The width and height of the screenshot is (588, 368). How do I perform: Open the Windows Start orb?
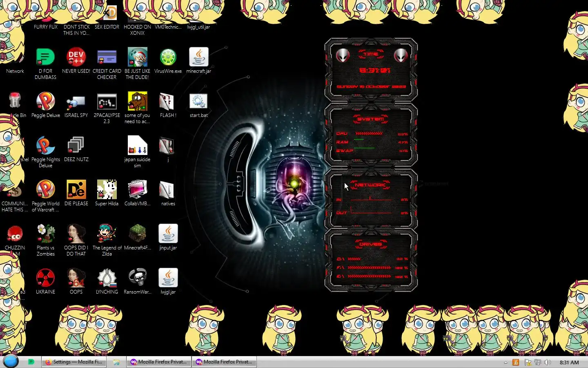pyautogui.click(x=11, y=361)
